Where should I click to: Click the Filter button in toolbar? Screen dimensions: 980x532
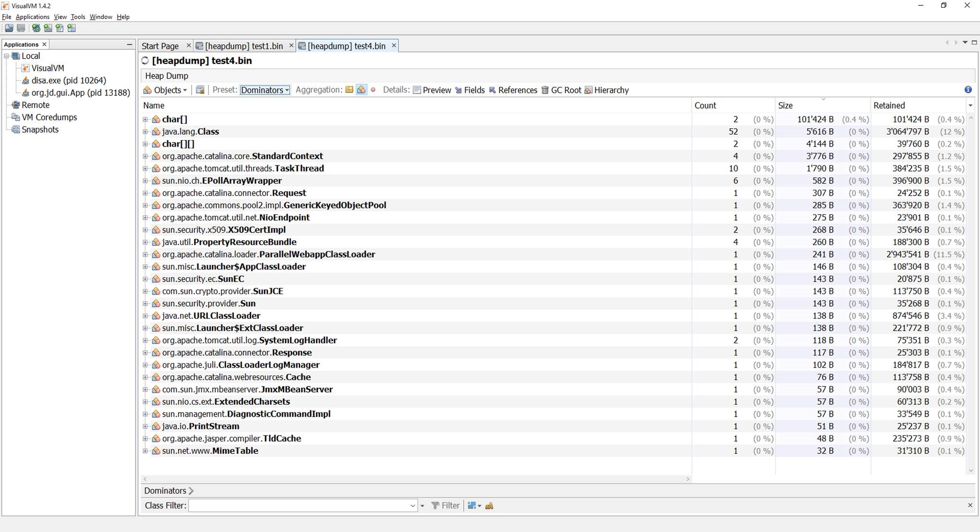click(445, 505)
